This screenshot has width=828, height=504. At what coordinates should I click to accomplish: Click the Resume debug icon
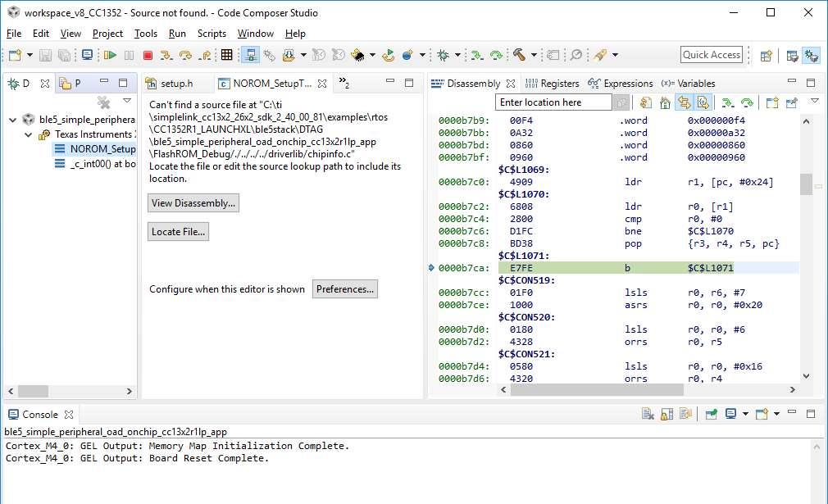[110, 55]
